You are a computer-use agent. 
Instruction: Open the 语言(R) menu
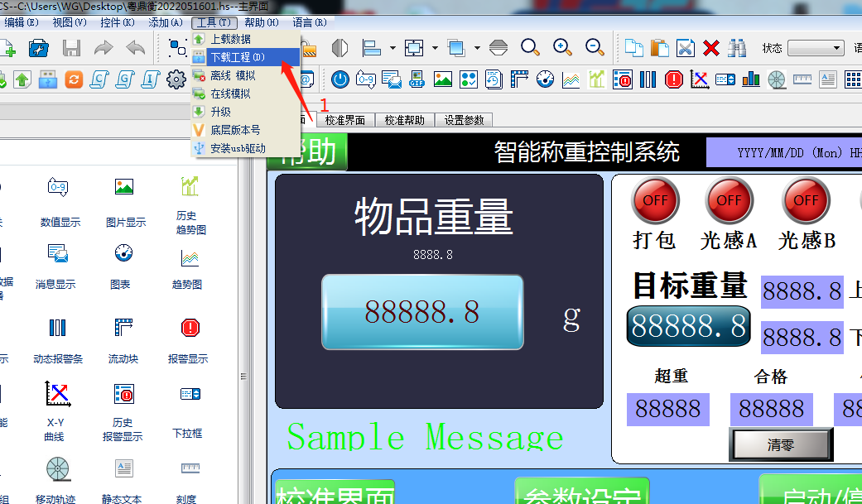[x=310, y=22]
